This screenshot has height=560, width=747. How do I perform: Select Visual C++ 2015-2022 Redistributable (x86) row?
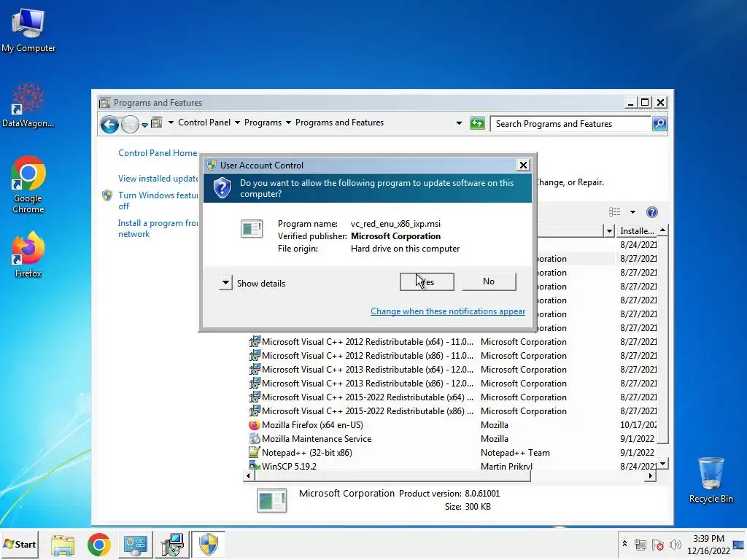[x=452, y=411]
